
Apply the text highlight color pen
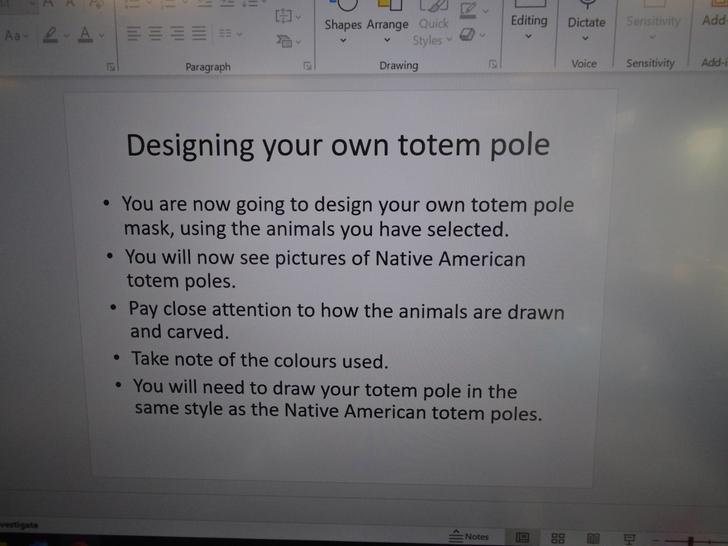click(51, 35)
